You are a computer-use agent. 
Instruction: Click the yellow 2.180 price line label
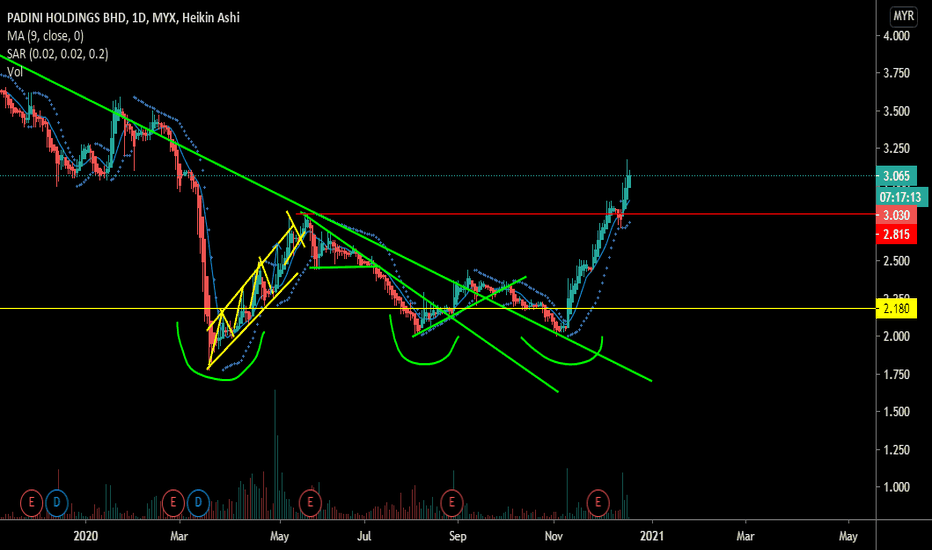click(x=896, y=309)
